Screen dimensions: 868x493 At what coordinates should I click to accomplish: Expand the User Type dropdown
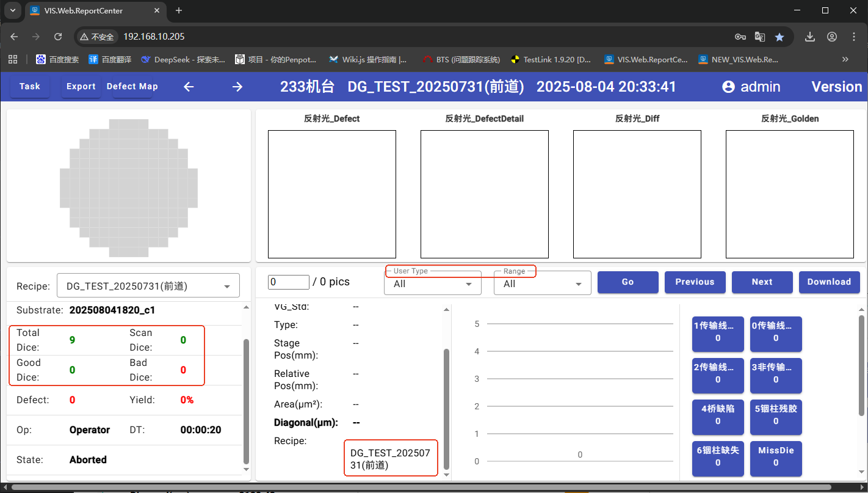[x=433, y=283]
